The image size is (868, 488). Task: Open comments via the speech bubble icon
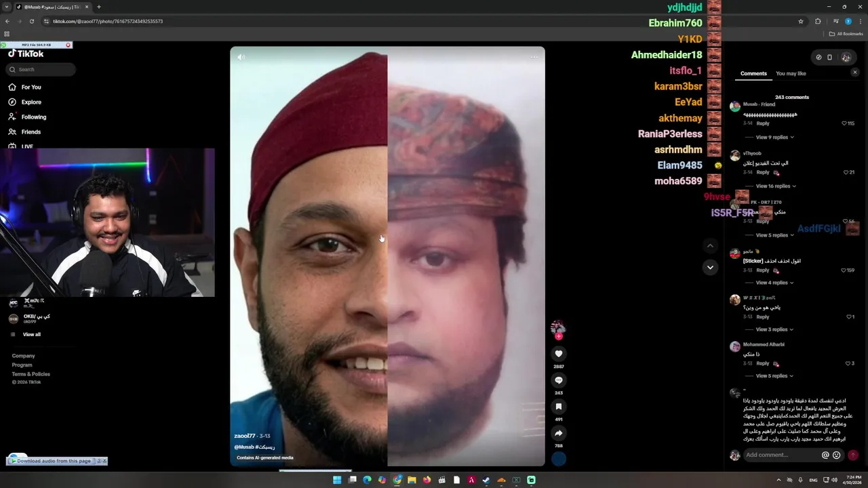click(559, 380)
